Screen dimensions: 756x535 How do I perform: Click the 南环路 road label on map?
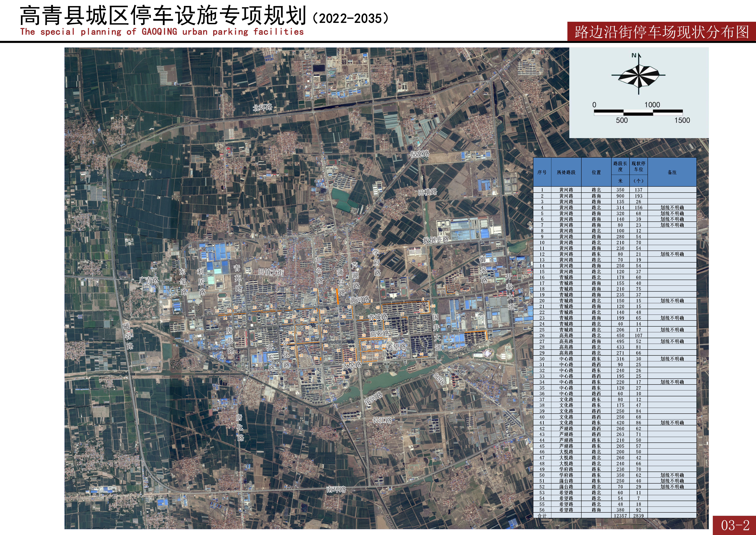point(336,490)
